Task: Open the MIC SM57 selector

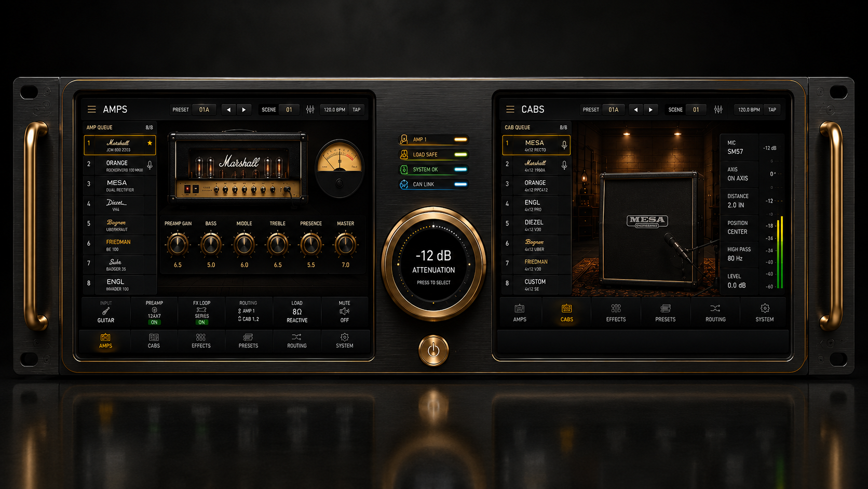Action: click(739, 147)
